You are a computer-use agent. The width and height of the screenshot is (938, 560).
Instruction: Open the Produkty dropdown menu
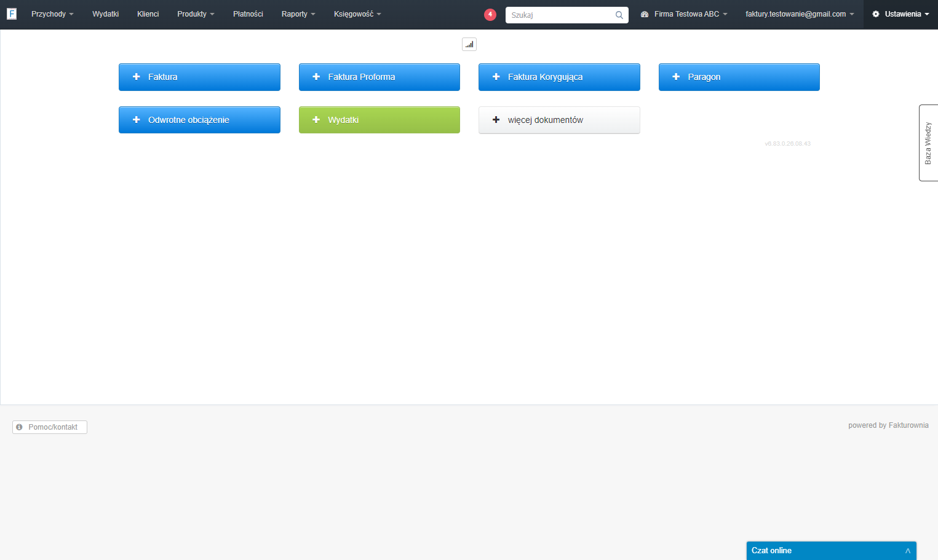[196, 14]
